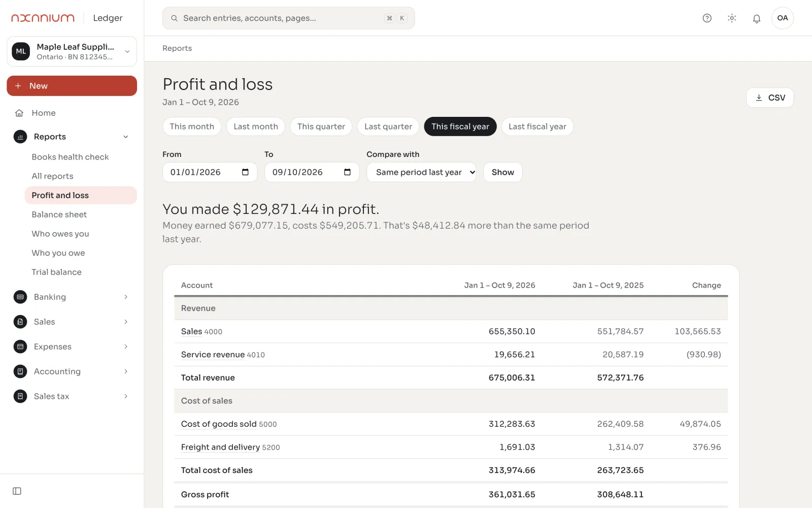Download report as CSV
812x508 pixels.
coord(770,98)
